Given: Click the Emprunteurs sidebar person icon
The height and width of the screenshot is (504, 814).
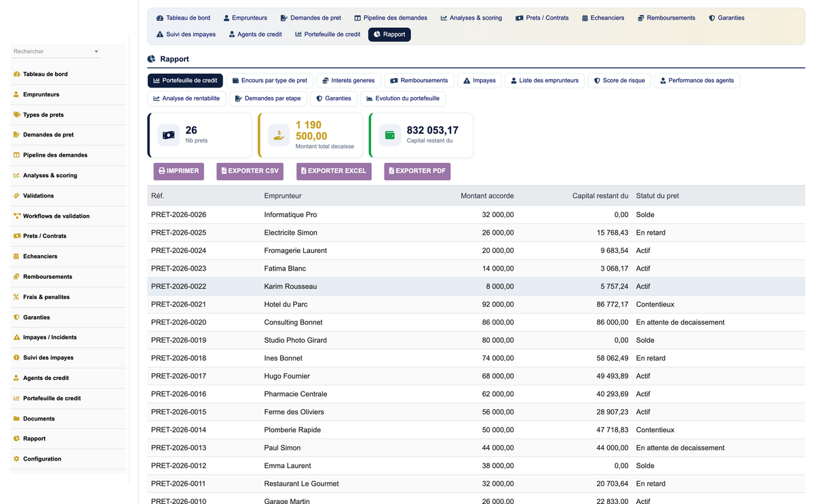Looking at the screenshot, I should coord(16,94).
